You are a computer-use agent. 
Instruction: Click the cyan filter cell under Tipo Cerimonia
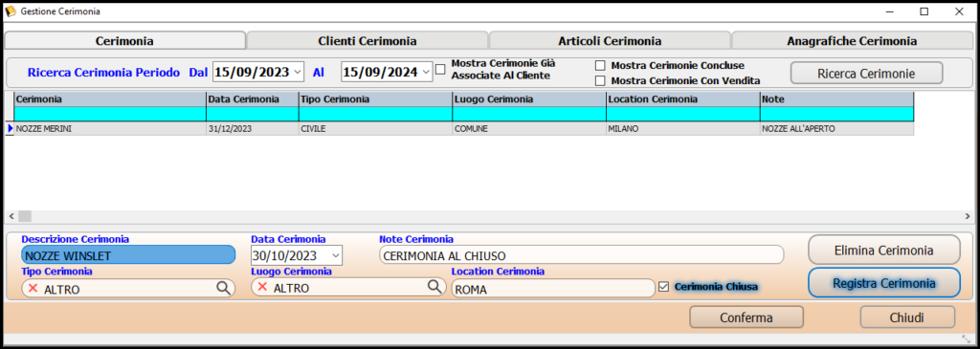pos(375,114)
